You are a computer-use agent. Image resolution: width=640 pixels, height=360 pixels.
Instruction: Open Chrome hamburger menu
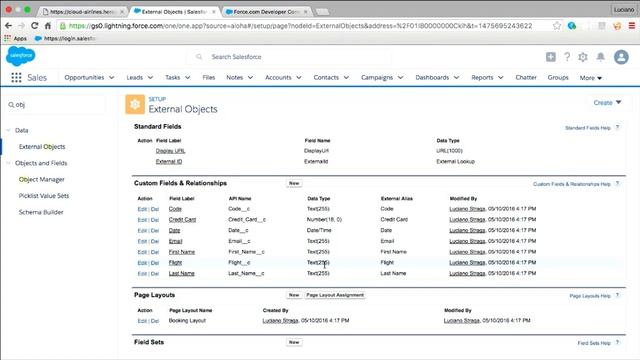pos(632,26)
